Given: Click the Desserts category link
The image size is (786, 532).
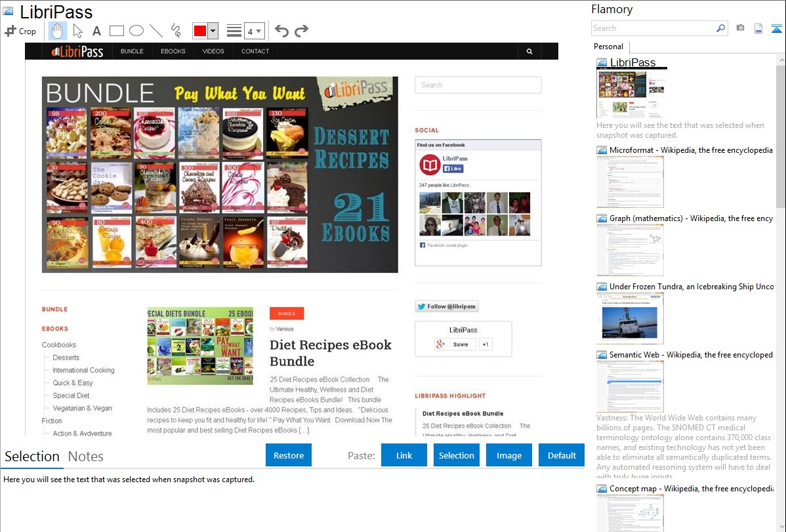Looking at the screenshot, I should pos(66,358).
